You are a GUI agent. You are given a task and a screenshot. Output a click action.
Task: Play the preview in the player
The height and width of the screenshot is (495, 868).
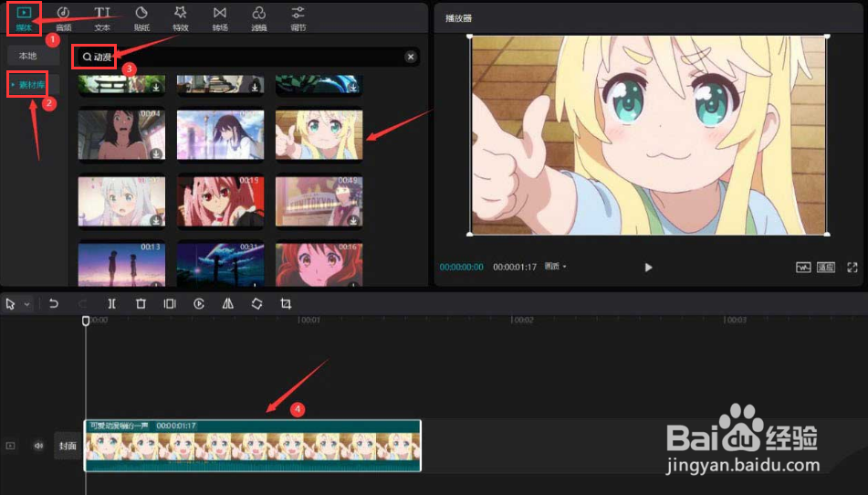pyautogui.click(x=648, y=268)
